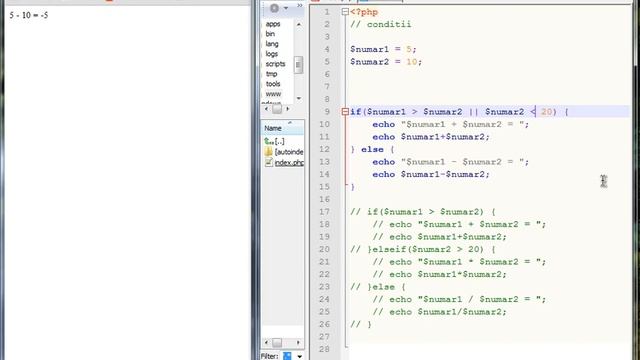
Task: Select the www folder in the tree
Action: click(x=273, y=94)
